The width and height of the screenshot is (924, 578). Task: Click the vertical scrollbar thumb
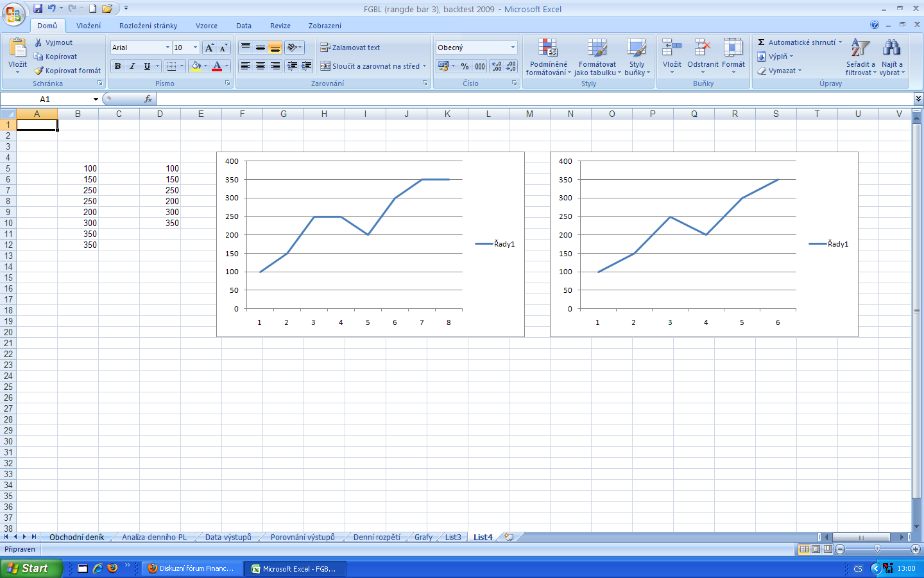click(916, 311)
